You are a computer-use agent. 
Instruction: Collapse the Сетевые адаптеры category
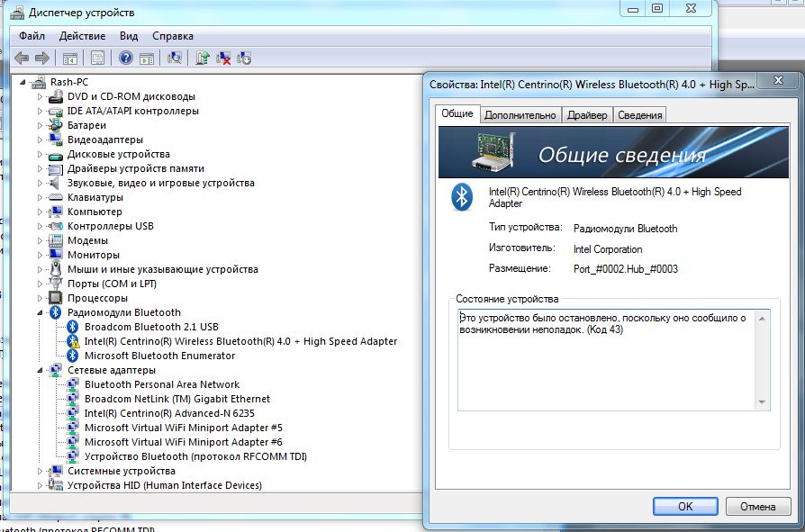point(40,370)
